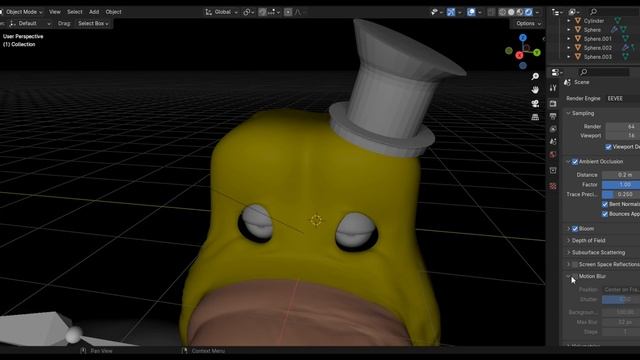Uncheck Bounces Approximation checkbox
640x360 pixels.
(x=605, y=214)
